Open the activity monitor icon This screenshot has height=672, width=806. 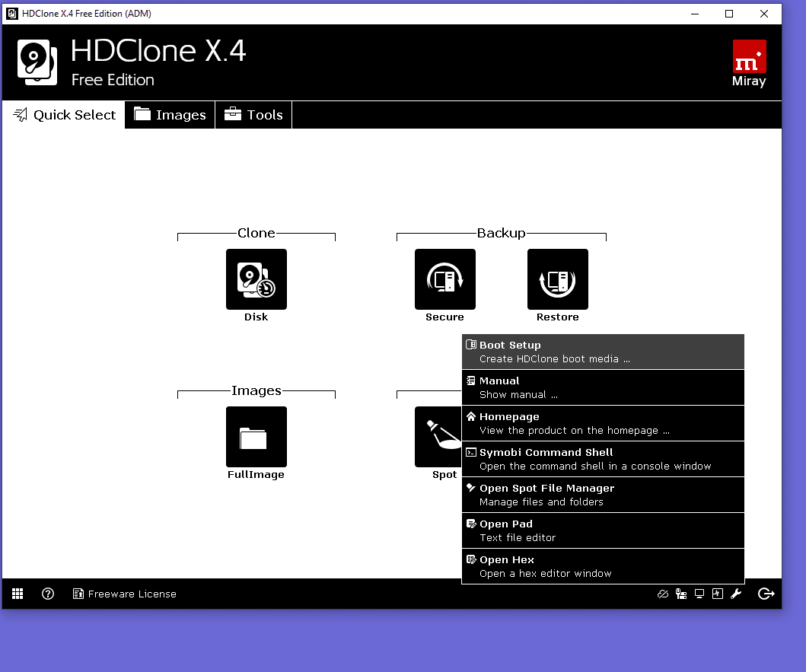coord(718,594)
